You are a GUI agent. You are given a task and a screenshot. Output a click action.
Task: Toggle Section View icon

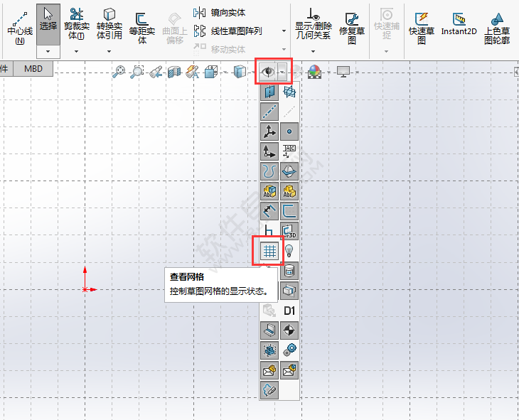[174, 72]
